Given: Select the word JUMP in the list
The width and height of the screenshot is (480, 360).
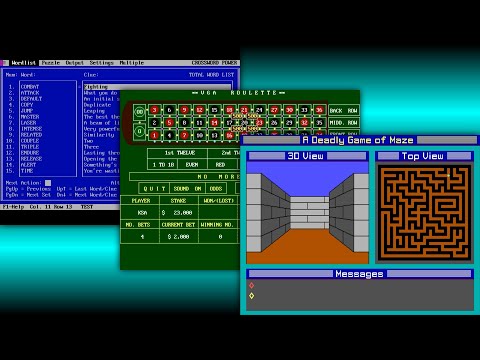Looking at the screenshot, I should [27, 111].
